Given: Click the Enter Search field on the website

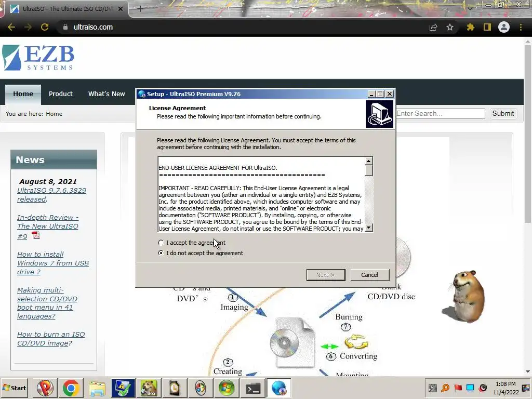Looking at the screenshot, I should point(440,114).
